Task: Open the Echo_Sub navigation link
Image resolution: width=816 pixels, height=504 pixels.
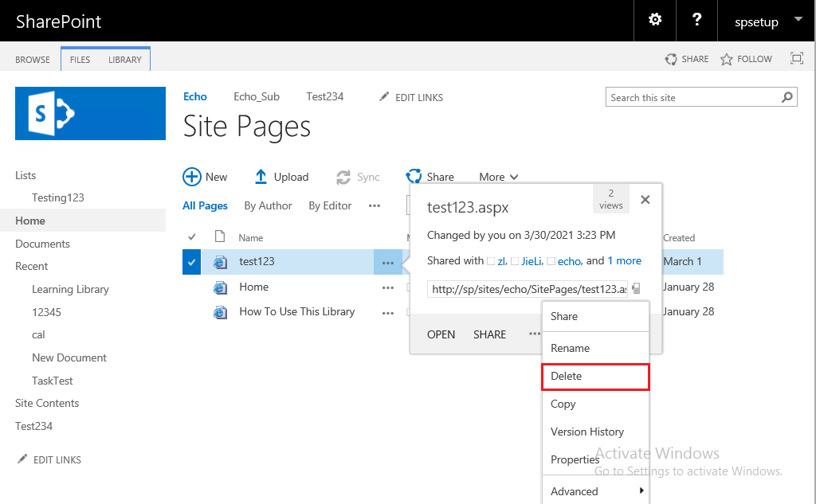Action: (x=257, y=97)
